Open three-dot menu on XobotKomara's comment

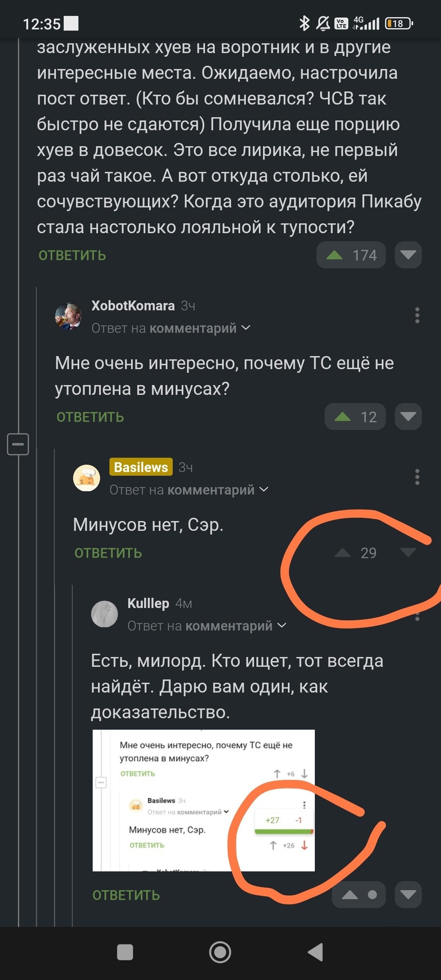417,315
